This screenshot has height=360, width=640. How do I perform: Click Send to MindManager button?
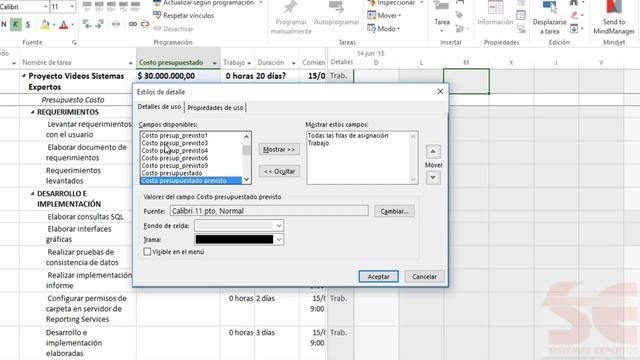[614, 18]
